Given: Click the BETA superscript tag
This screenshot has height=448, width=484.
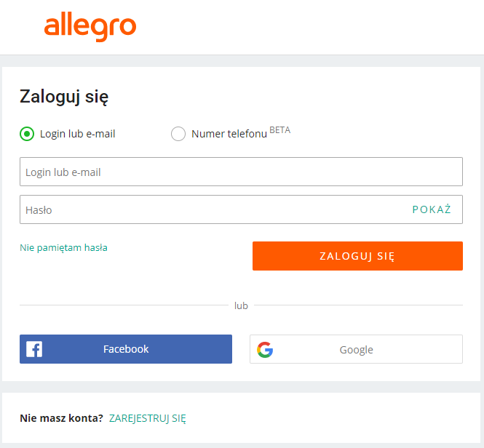Looking at the screenshot, I should 279,130.
